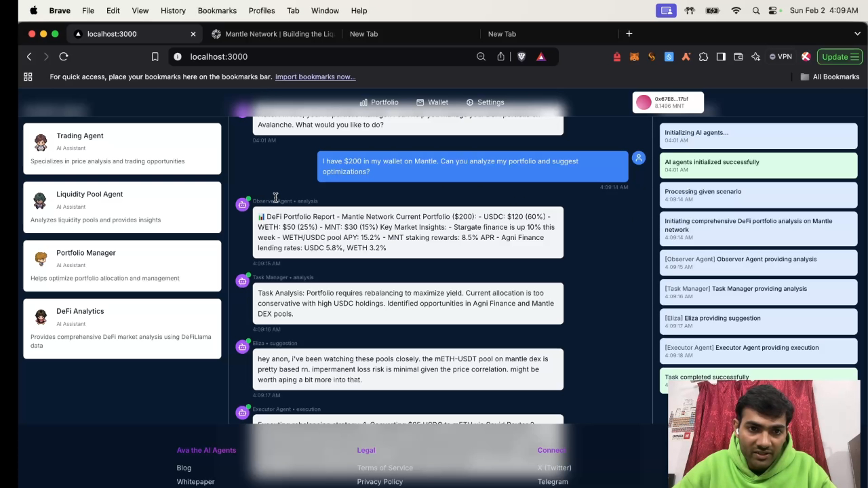This screenshot has width=868, height=488.
Task: Click the Trading Agent avatar icon
Action: [x=41, y=142]
